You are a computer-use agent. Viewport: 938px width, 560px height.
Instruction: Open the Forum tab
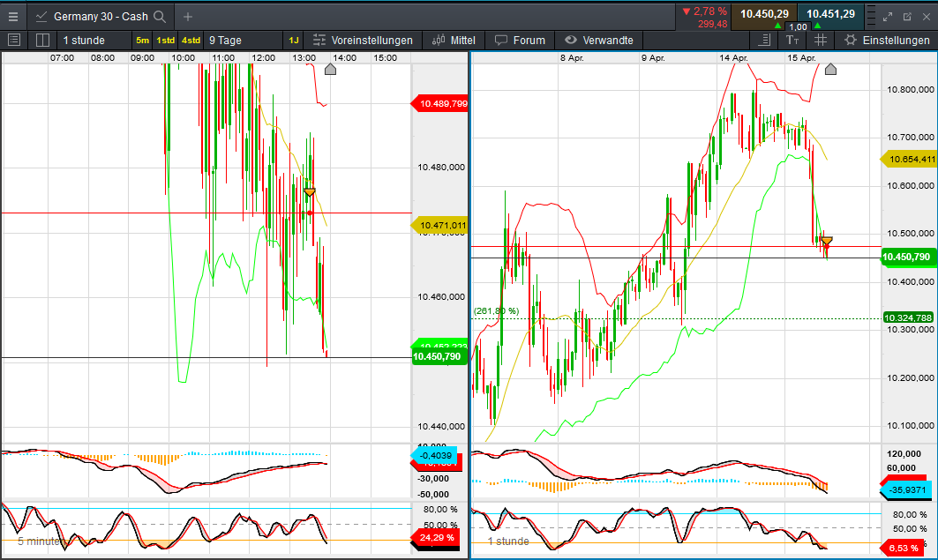(x=520, y=40)
